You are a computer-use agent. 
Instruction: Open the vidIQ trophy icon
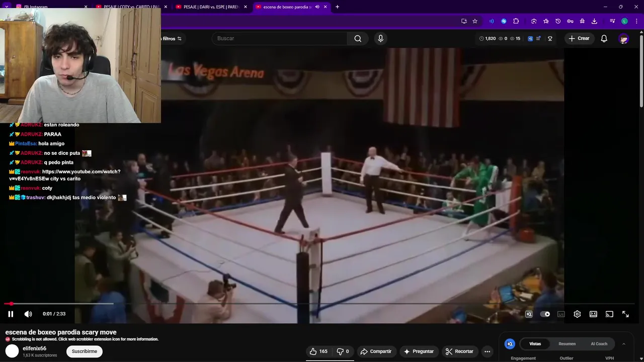point(550,38)
